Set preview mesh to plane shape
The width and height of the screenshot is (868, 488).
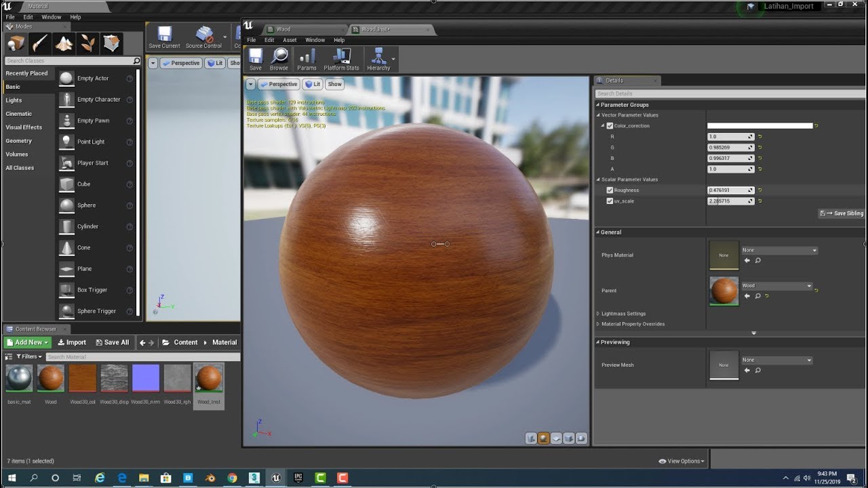[x=557, y=439]
